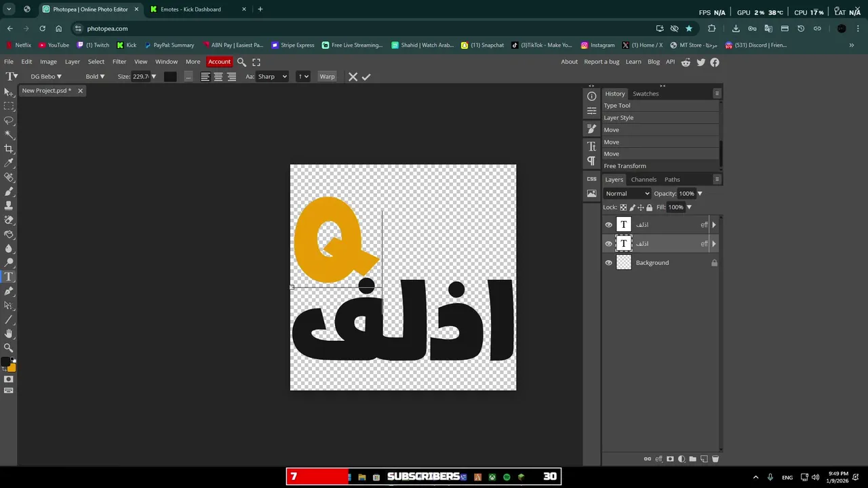Viewport: 868px width, 488px height.
Task: Select the Eyedropper tool
Action: (9, 163)
